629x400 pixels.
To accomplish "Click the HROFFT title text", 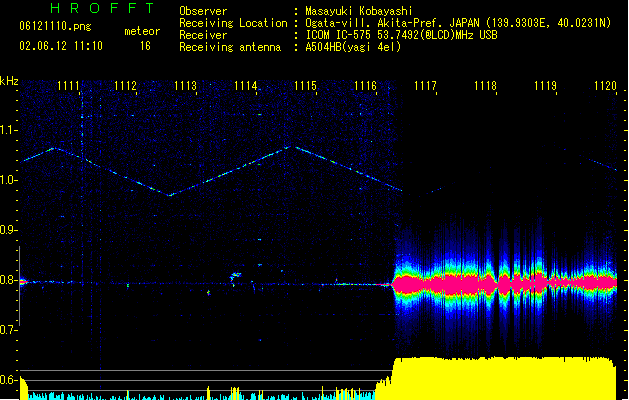I will click(102, 8).
